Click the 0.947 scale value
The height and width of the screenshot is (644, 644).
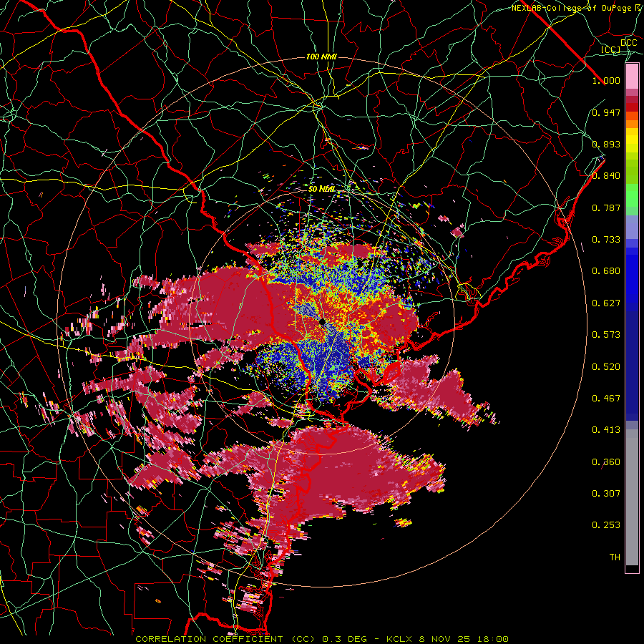click(606, 112)
